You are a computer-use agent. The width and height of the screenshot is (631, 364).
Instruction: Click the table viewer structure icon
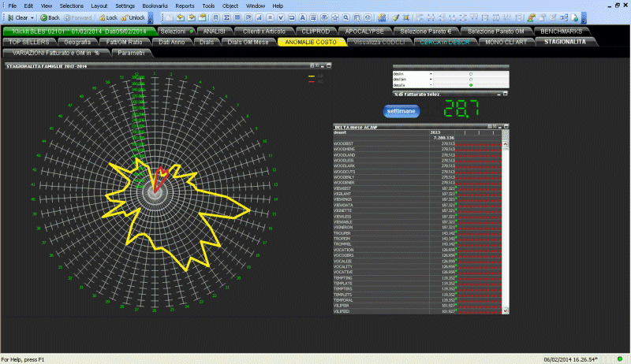pyautogui.click(x=564, y=17)
